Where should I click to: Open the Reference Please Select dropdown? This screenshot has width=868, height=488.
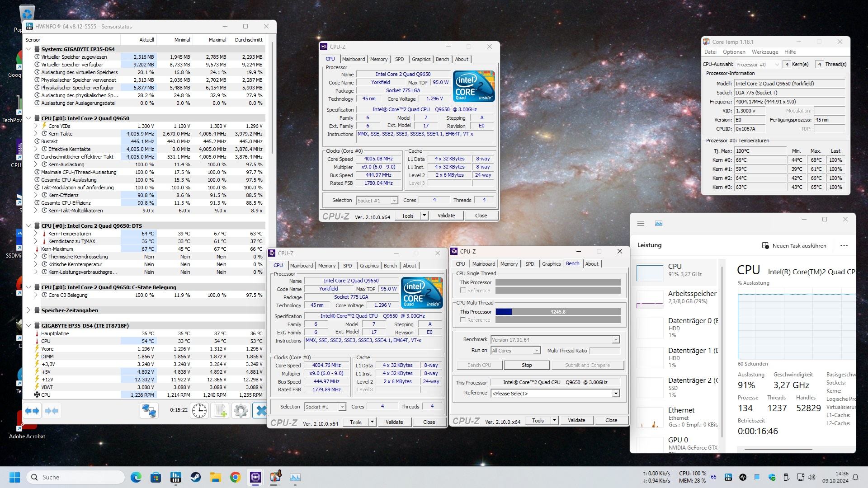coord(615,394)
